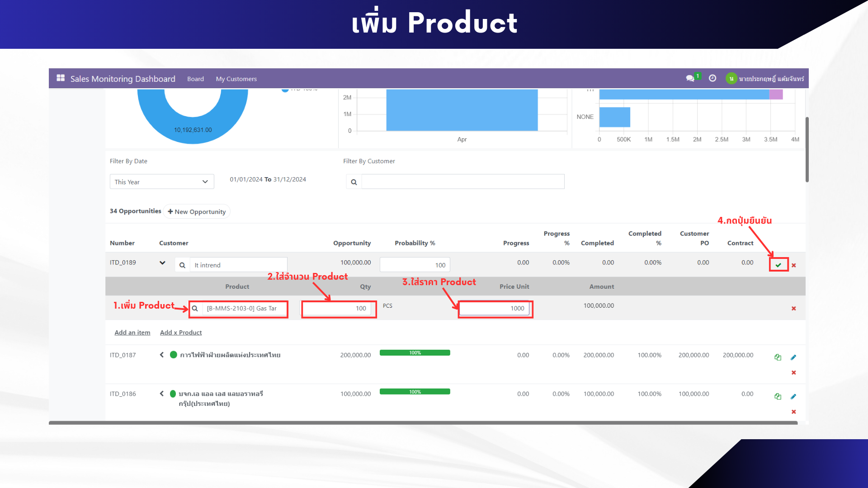
Task: Search icon in product field
Action: [195, 309]
